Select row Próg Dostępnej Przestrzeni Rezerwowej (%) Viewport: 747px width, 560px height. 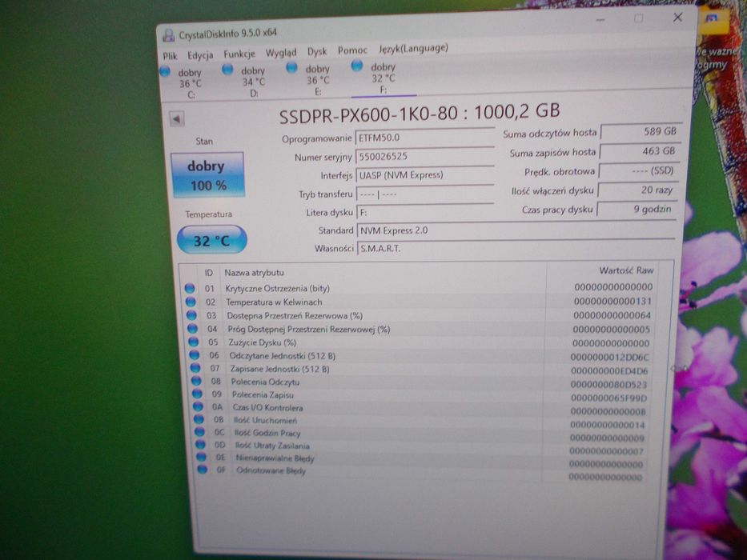tap(420, 329)
